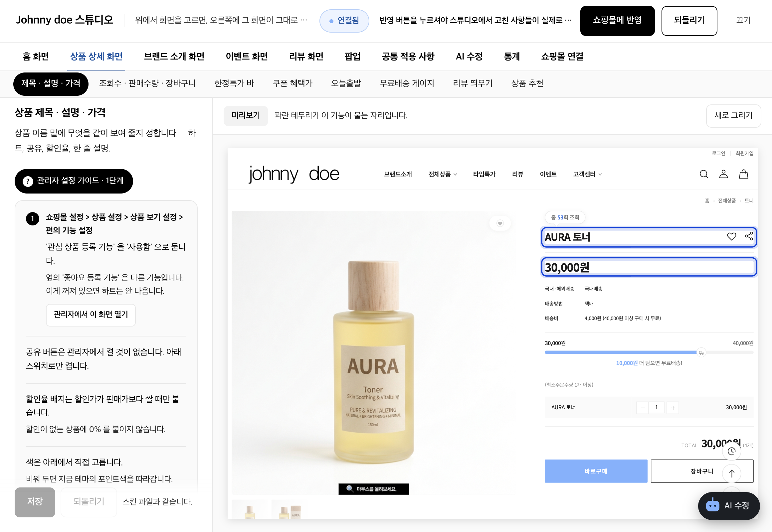The image size is (772, 532).
Task: Switch to the 홈 화면 tab
Action: click(36, 56)
